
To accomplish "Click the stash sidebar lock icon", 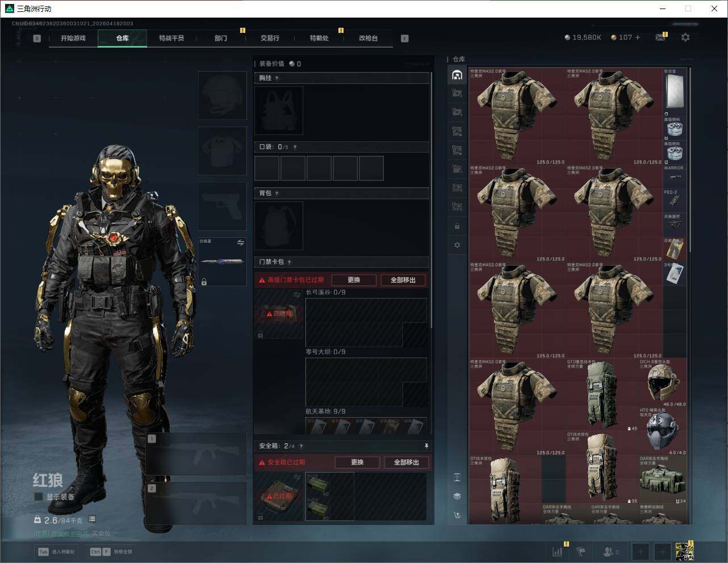I will coord(457,226).
